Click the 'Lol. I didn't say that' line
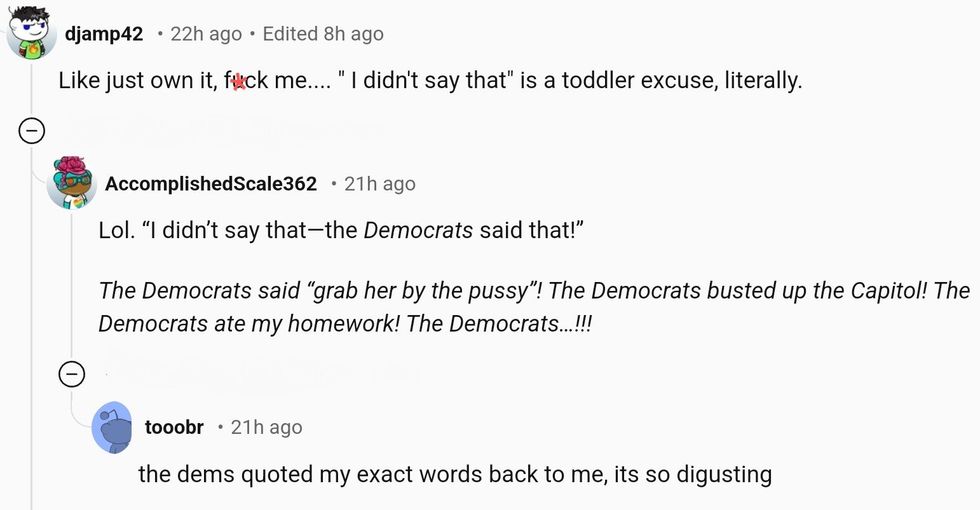This screenshot has height=510, width=980. pos(340,231)
